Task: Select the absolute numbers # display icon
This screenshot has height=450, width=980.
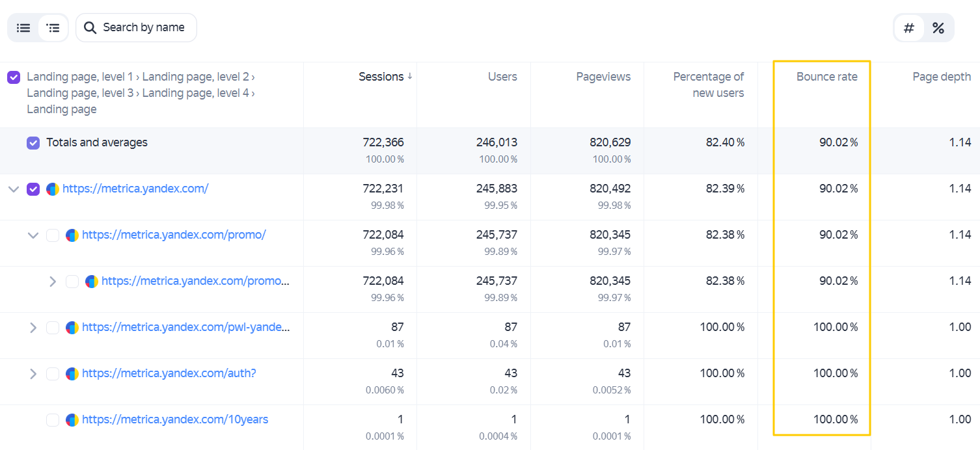Action: (x=909, y=28)
